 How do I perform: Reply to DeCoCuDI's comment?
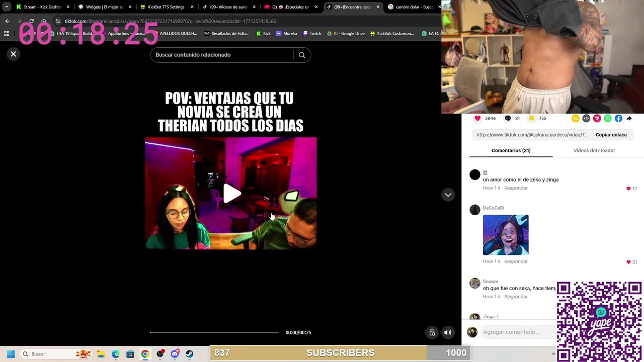516,261
